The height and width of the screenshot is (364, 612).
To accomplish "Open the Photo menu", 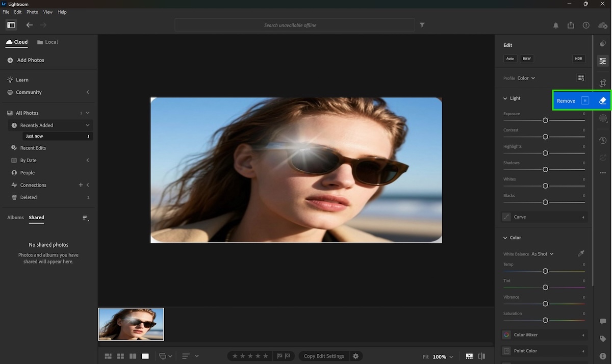I will pyautogui.click(x=32, y=12).
